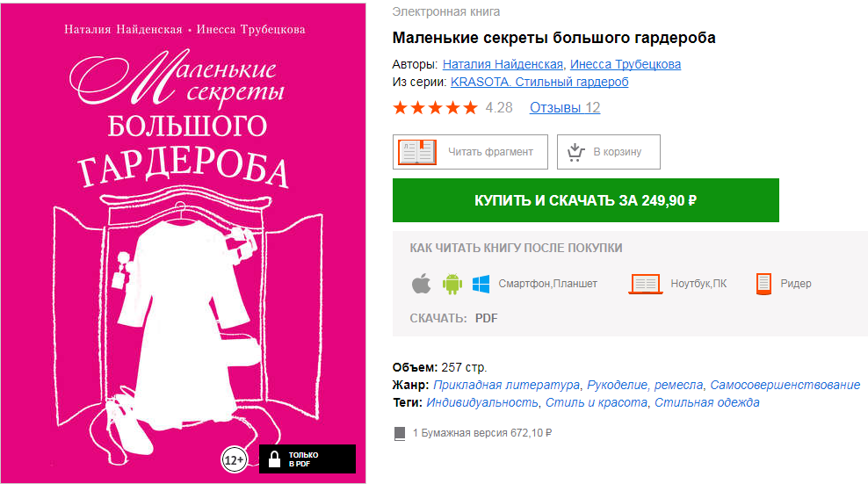
Task: Click the open book fragment icon
Action: click(417, 152)
